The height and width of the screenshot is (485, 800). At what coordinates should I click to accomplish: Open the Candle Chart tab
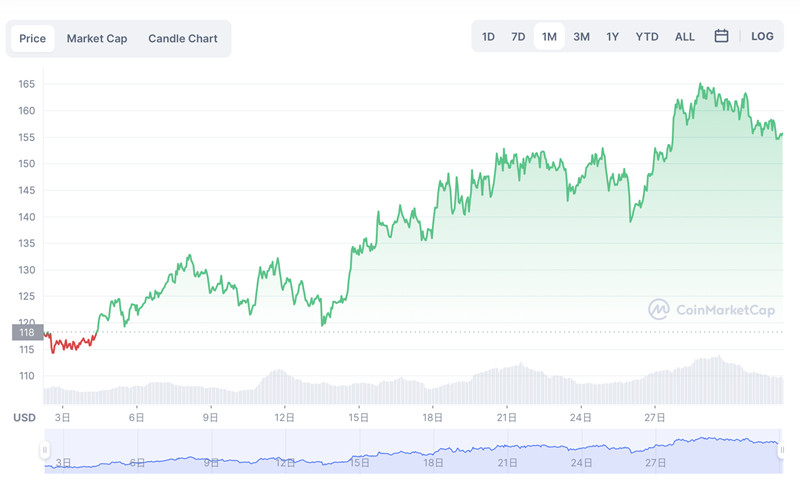pos(183,38)
